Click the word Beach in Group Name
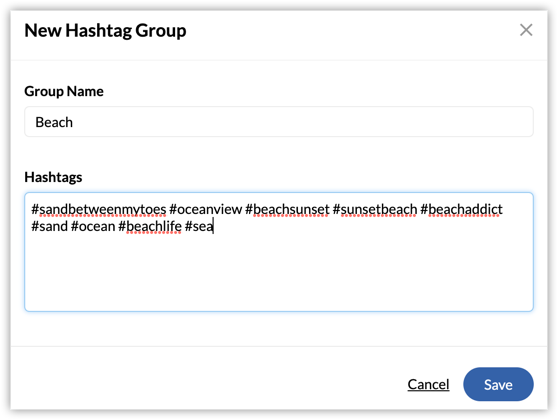This screenshot has width=558, height=420. (x=54, y=122)
